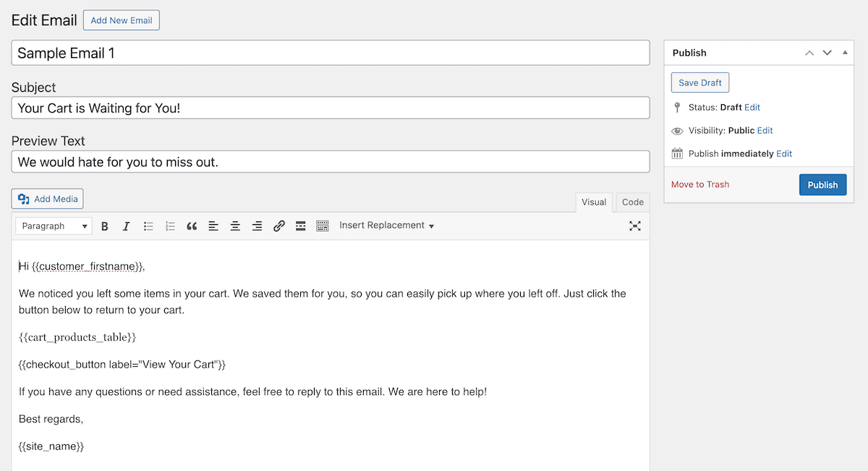Insert Read More tag
This screenshot has height=471, width=868.
(301, 226)
